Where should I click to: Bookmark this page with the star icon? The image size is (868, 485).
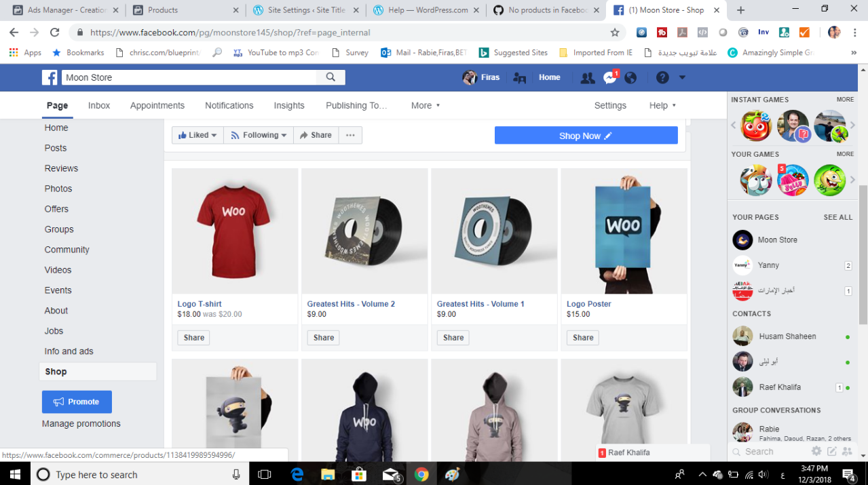pos(615,33)
